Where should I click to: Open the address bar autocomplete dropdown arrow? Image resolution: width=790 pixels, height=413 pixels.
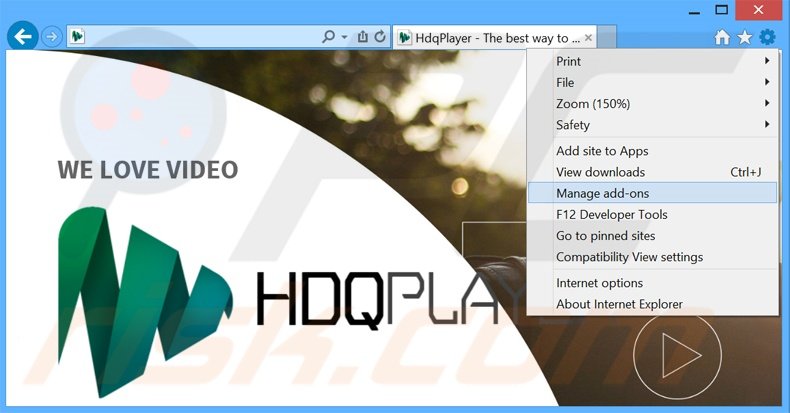(x=345, y=37)
